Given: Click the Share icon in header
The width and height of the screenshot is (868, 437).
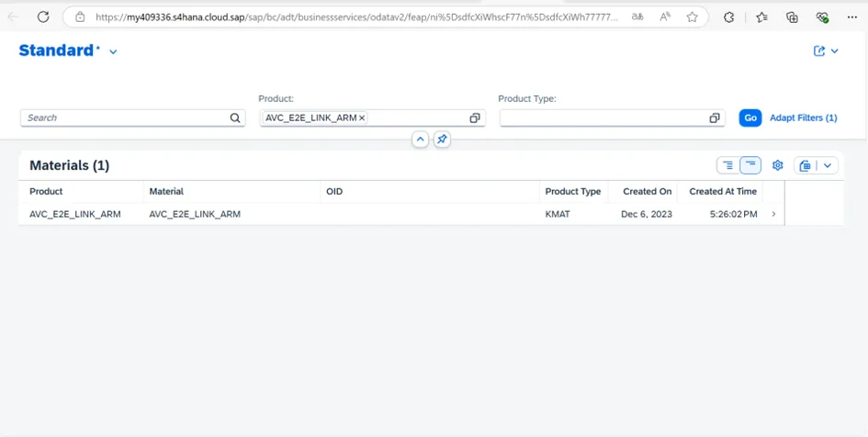Looking at the screenshot, I should click(819, 51).
